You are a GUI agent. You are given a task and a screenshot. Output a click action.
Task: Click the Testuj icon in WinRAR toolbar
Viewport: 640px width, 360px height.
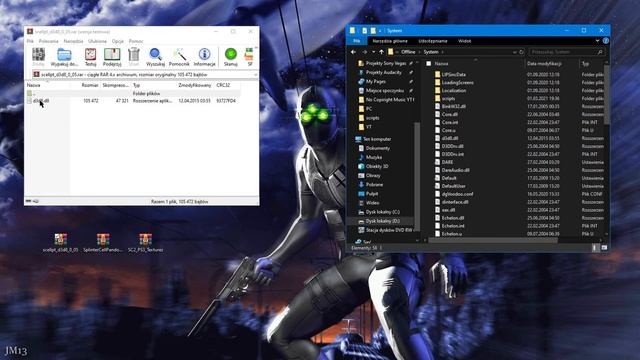pyautogui.click(x=90, y=57)
